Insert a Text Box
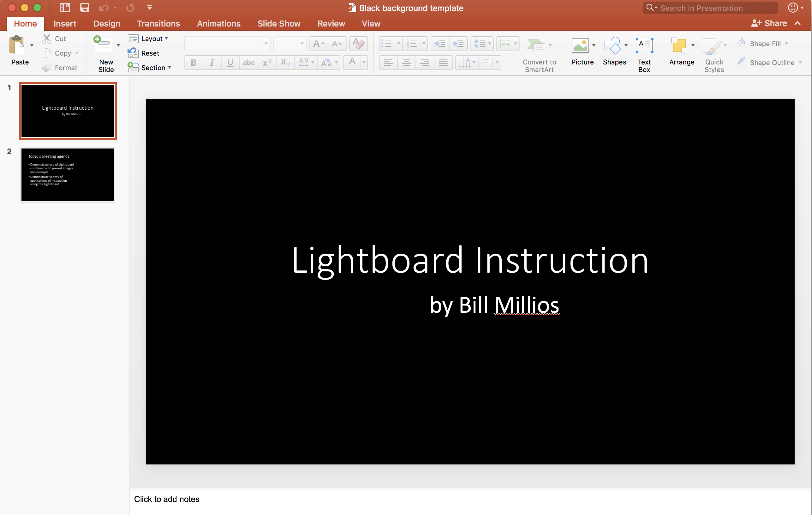This screenshot has width=812, height=515. pos(644,45)
